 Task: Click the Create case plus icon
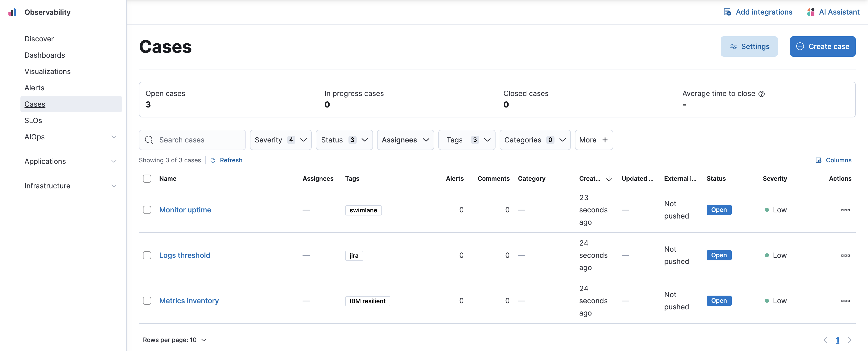point(800,46)
